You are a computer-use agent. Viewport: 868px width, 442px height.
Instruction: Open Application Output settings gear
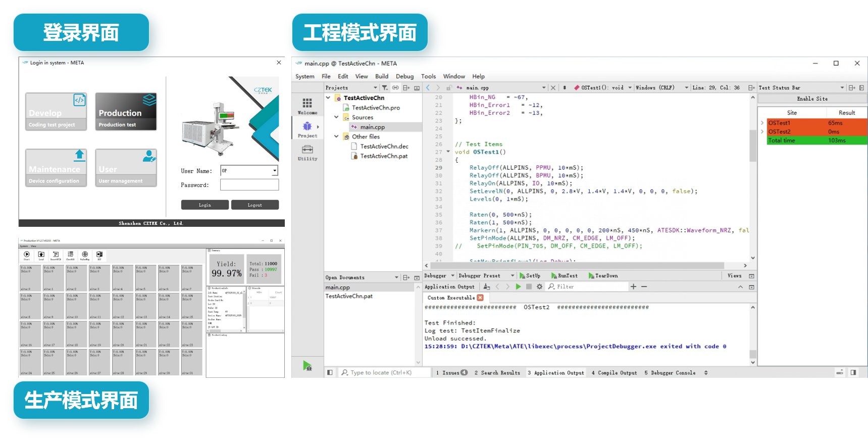(539, 286)
